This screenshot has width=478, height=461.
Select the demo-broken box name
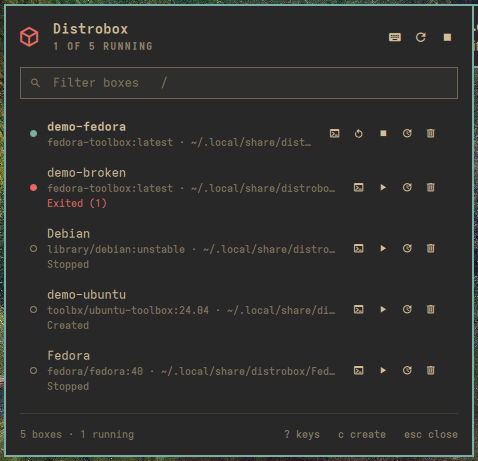pos(87,173)
